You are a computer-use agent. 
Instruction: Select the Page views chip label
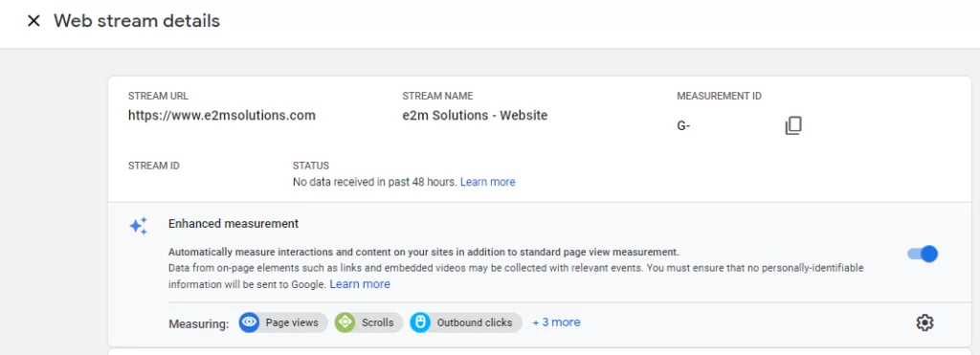(292, 323)
